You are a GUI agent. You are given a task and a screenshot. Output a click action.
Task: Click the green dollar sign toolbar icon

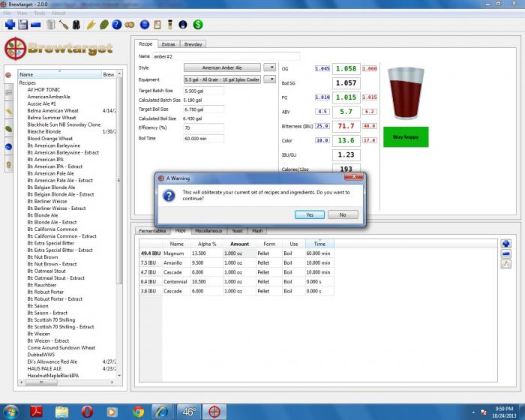point(198,25)
